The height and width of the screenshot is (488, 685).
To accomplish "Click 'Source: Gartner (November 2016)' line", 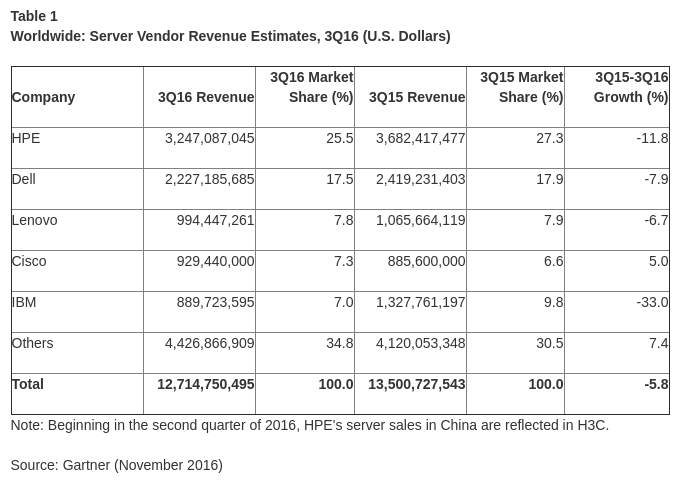I will pos(117,465).
